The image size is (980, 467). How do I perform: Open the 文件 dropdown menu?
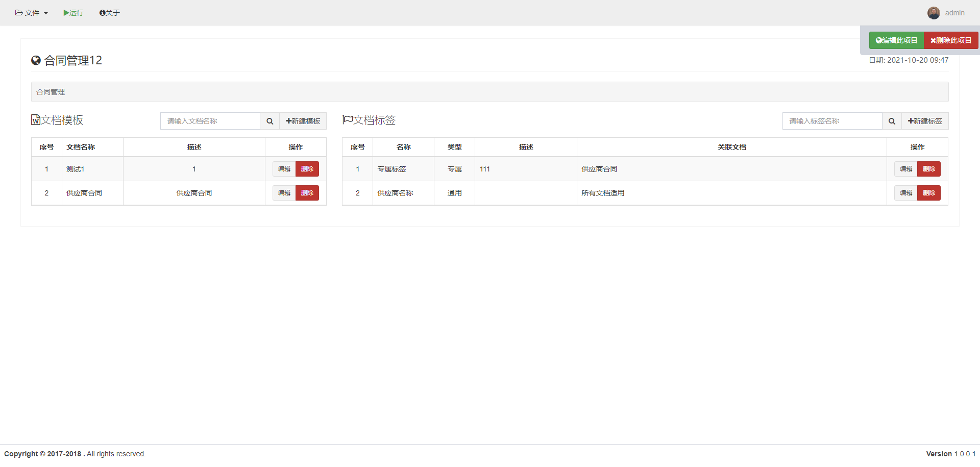[x=31, y=13]
